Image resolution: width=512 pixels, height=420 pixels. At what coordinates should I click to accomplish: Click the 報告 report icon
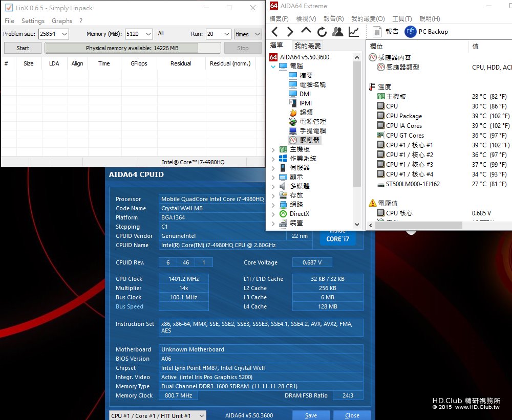(x=377, y=32)
